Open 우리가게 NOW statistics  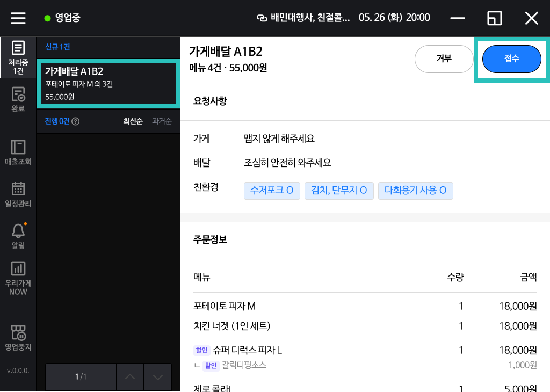pyautogui.click(x=18, y=279)
